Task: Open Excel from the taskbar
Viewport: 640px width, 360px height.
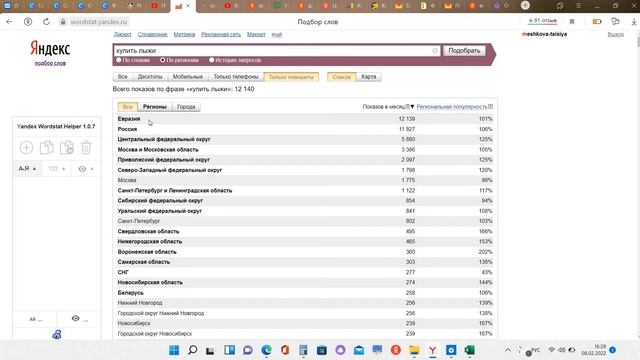Action: click(469, 350)
